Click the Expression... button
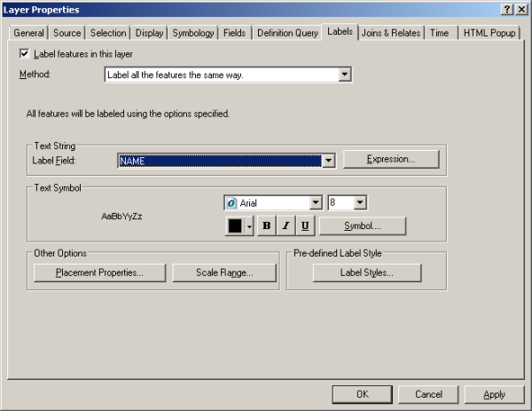Screen dimensions: 532x411 pyautogui.click(x=391, y=159)
